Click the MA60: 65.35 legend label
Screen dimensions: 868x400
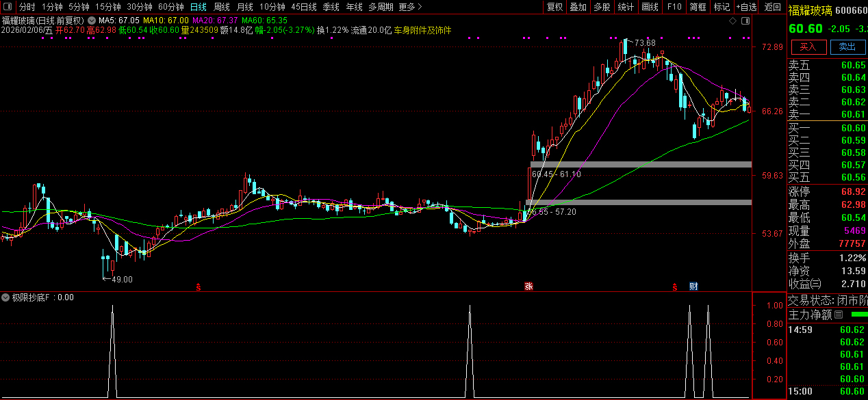[264, 21]
